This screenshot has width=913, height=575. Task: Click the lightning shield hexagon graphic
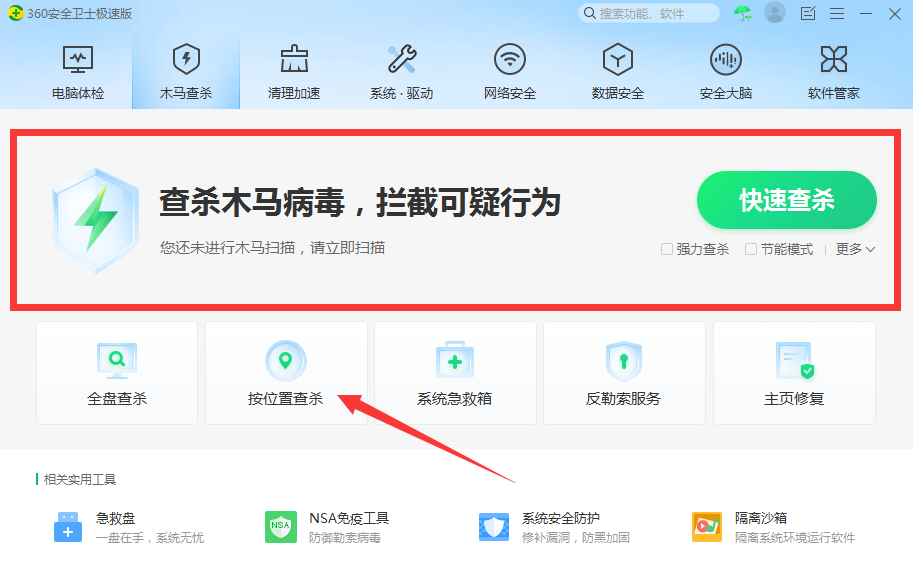95,221
